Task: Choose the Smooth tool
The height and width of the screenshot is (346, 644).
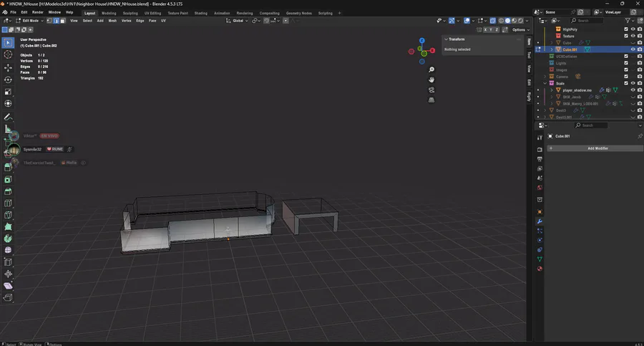Action: (8, 250)
